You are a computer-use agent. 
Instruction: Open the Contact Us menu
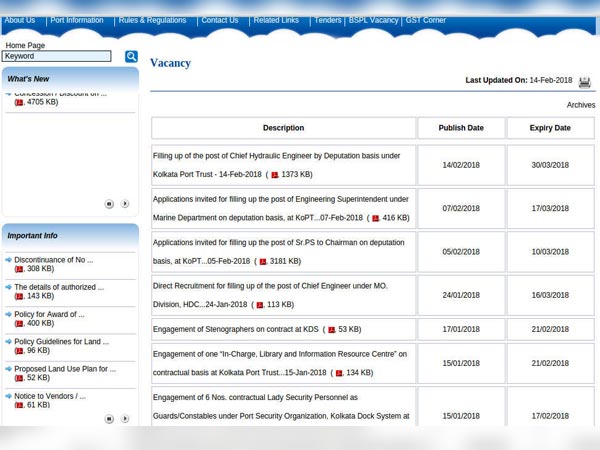click(x=220, y=20)
